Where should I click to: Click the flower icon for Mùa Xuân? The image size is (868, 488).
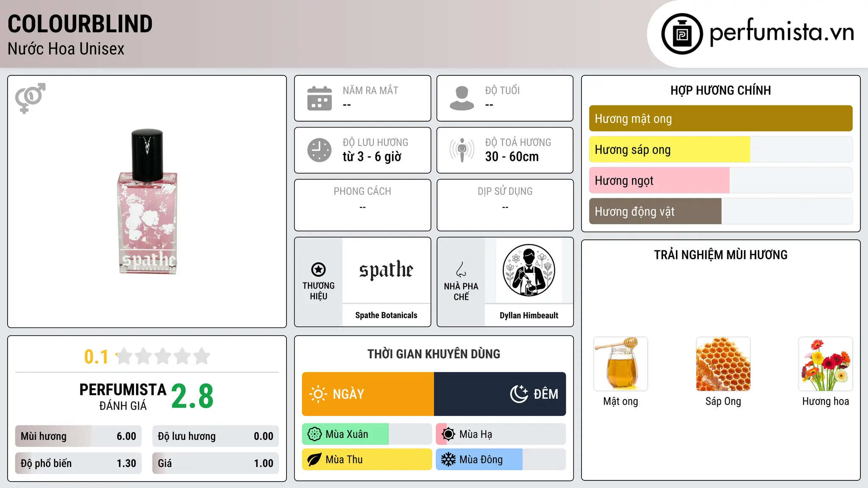pyautogui.click(x=314, y=434)
